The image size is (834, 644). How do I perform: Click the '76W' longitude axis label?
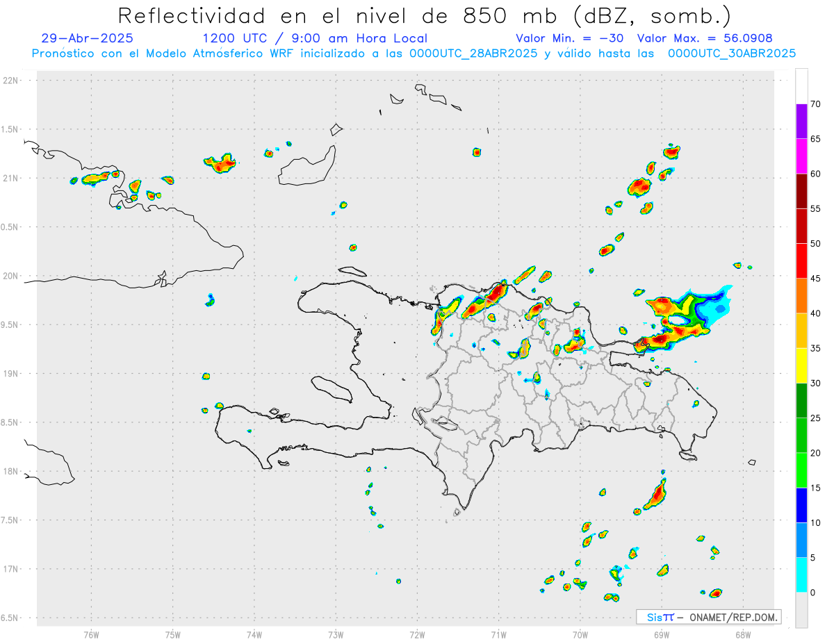point(91,635)
